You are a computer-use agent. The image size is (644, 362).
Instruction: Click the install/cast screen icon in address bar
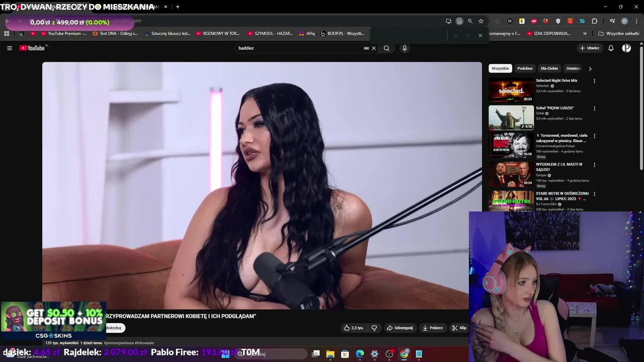click(x=448, y=21)
